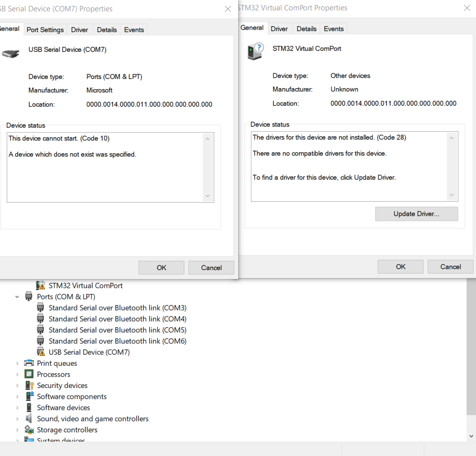Click the USB Serial Device icon in COM7 Properties

click(x=10, y=54)
